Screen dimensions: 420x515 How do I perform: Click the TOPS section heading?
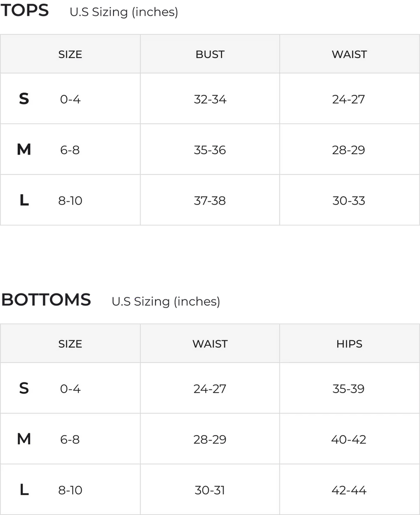tap(25, 11)
